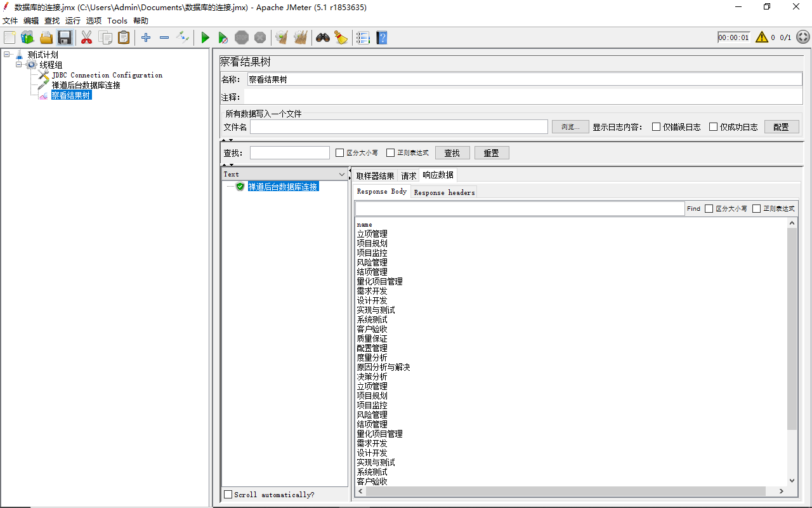This screenshot has height=508, width=812.
Task: Click the Find button in response panel
Action: click(693, 209)
